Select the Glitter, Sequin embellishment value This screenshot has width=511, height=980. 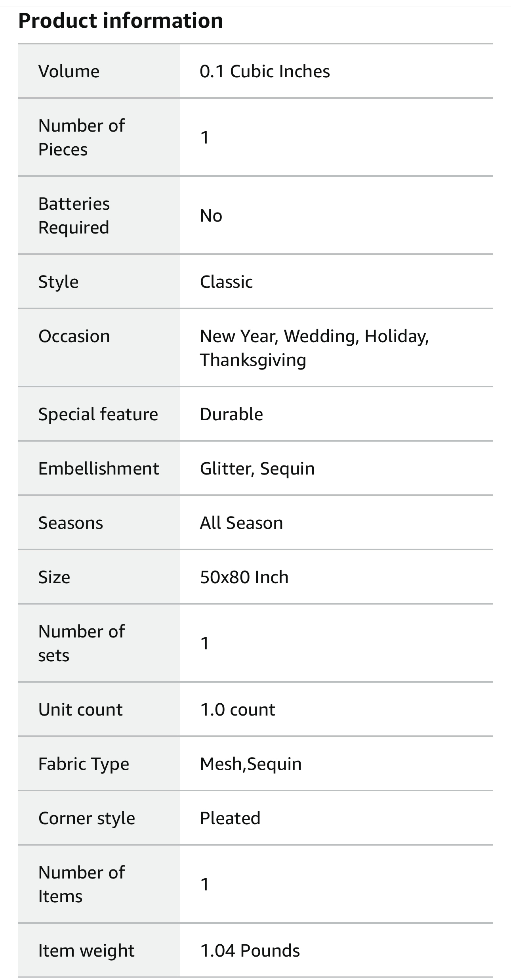point(257,469)
